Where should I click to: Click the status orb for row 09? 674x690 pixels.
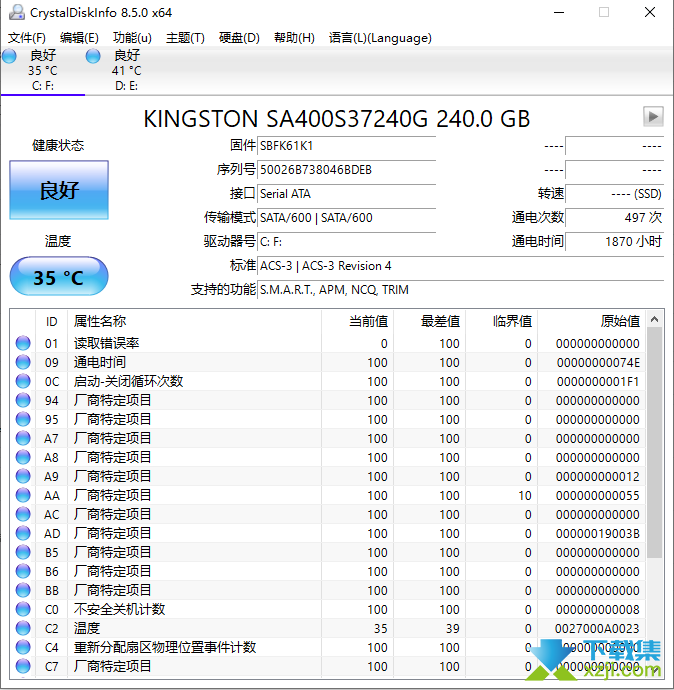click(x=23, y=362)
